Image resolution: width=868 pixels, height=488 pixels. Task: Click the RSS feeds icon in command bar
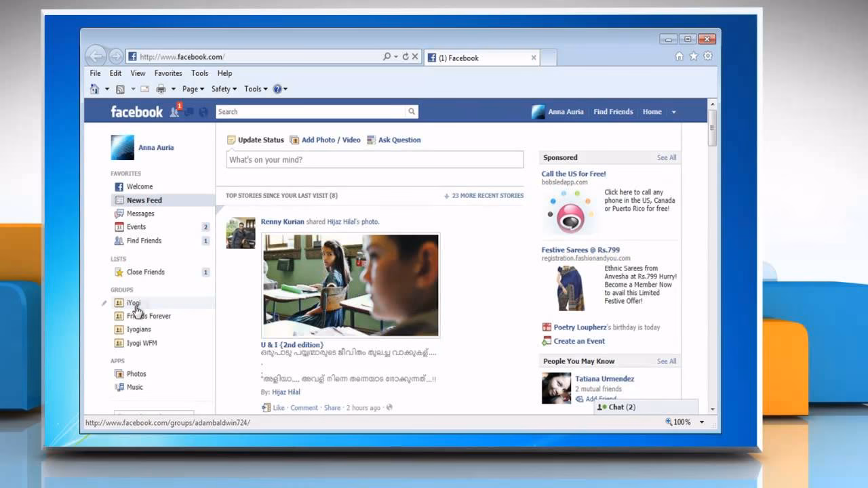(x=120, y=89)
